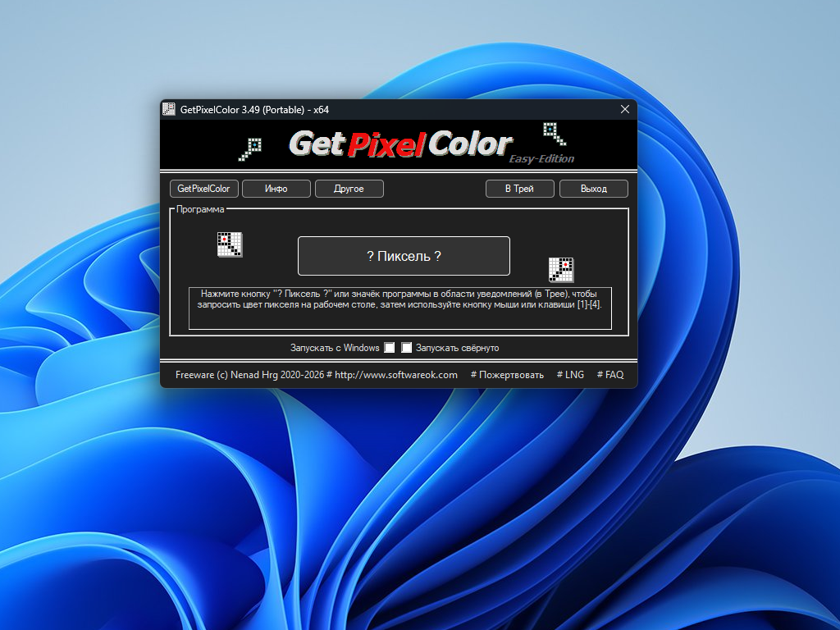
Task: Click the Программа group label
Action: coord(200,209)
